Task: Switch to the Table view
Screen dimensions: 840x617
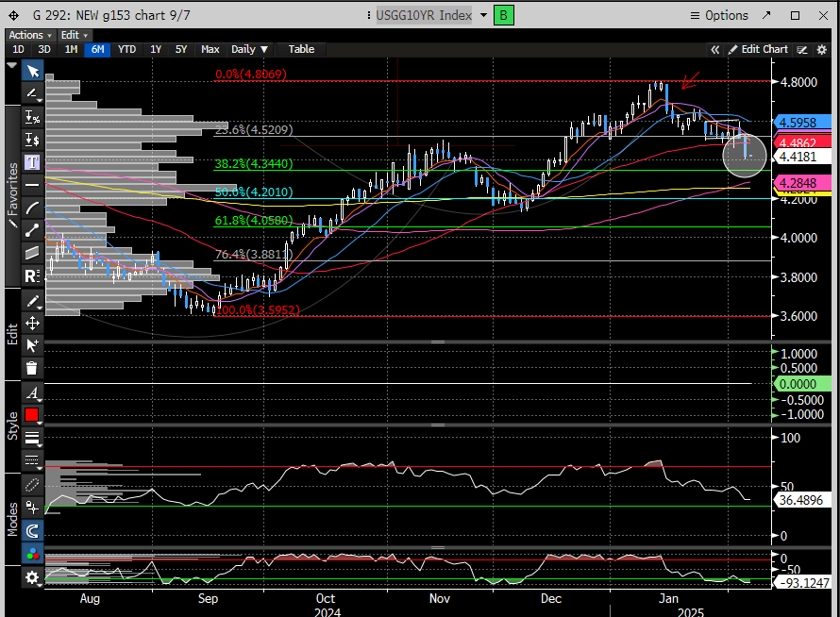Action: (301, 49)
